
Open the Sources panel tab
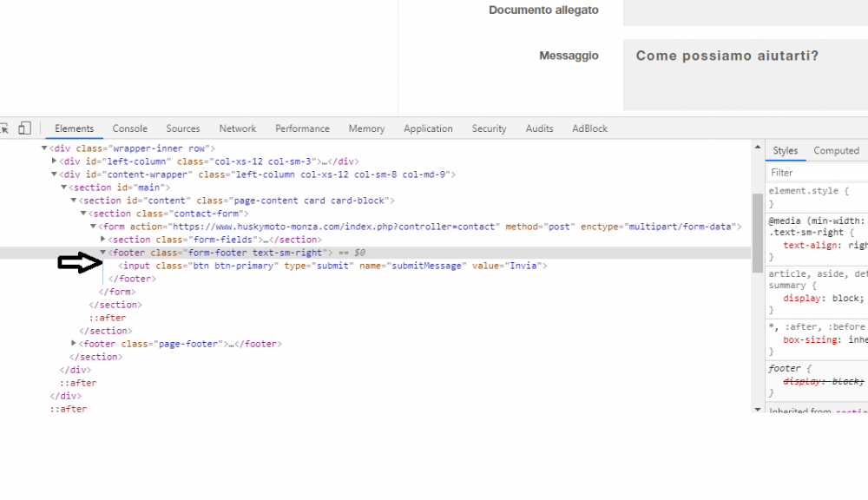coord(182,128)
